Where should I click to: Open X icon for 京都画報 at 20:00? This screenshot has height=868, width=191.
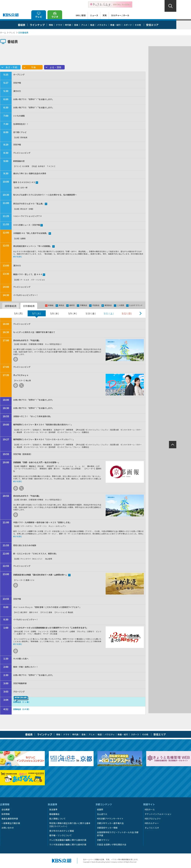[x=21, y=488]
